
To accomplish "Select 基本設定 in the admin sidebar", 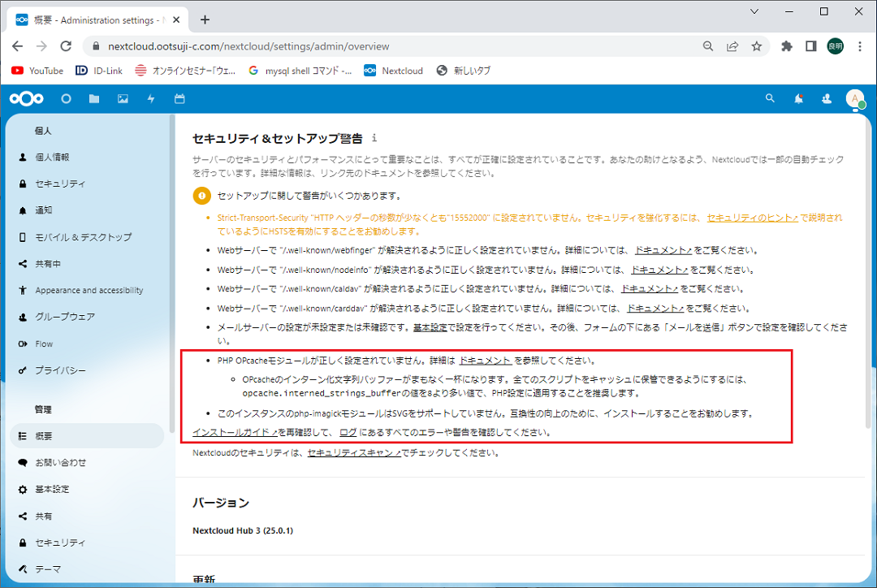I will tap(52, 490).
